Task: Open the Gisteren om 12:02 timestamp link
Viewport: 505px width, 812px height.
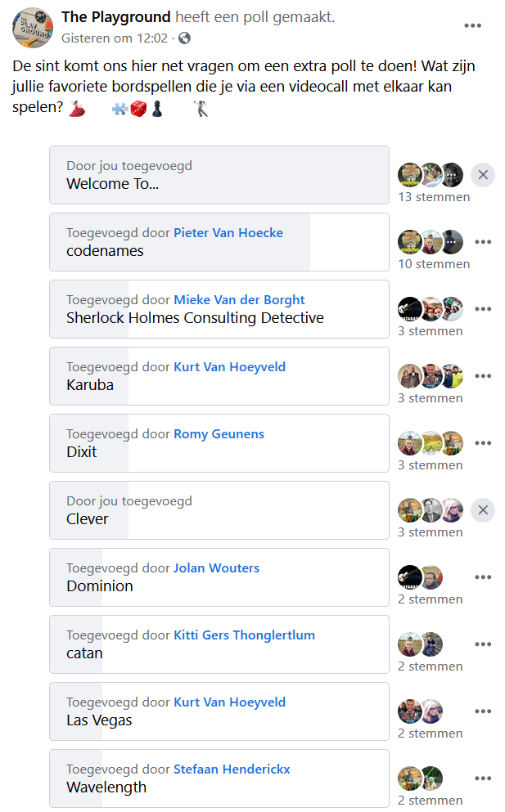Action: click(115, 38)
